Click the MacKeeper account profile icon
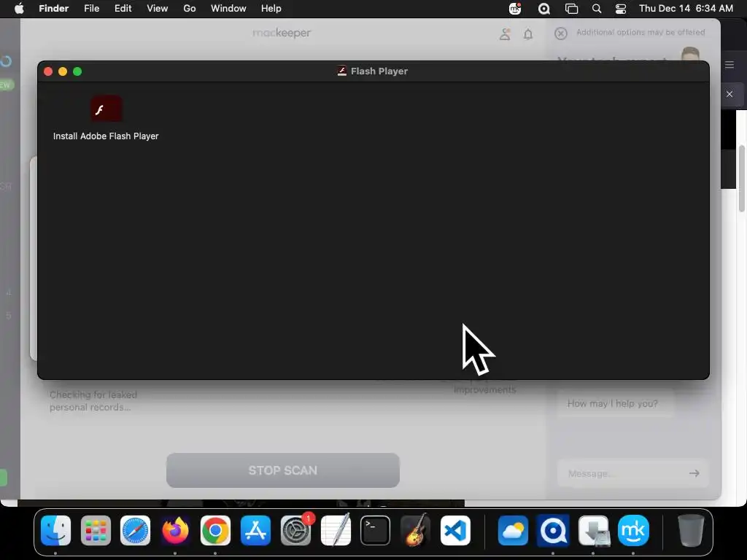This screenshot has height=560, width=747. click(505, 34)
